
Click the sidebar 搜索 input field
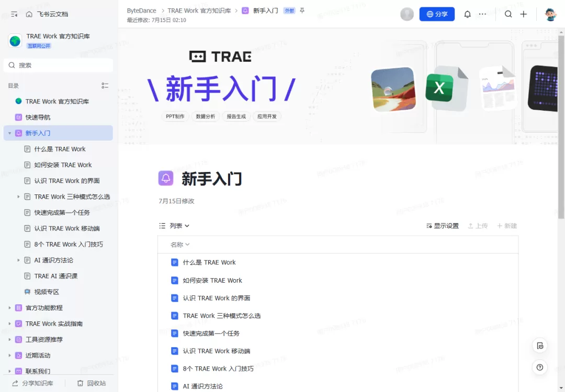[59, 65]
